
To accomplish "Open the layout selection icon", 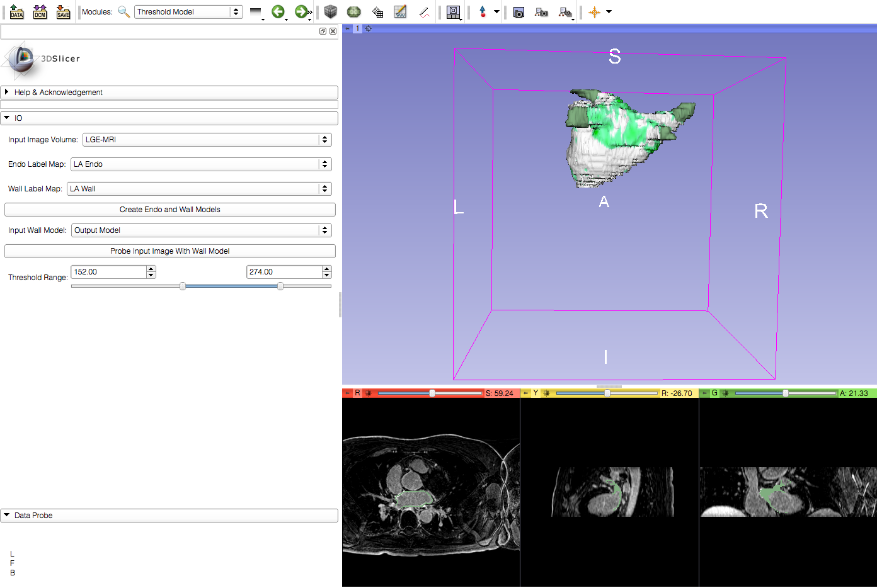I will pyautogui.click(x=453, y=12).
